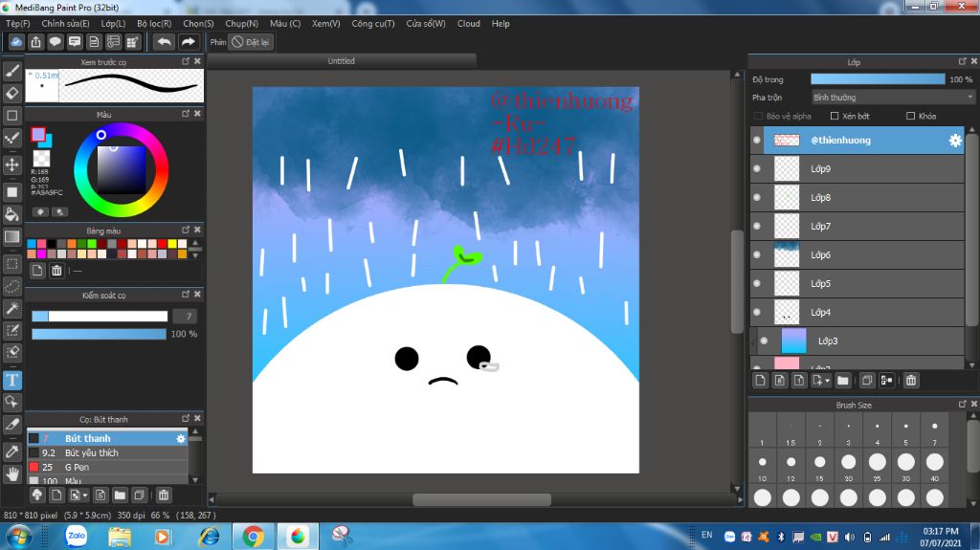Pick the Gradient tool
980x550 pixels.
[11, 237]
